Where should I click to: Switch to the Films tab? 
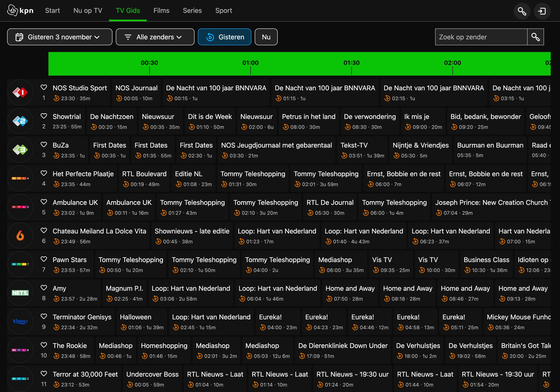click(161, 11)
